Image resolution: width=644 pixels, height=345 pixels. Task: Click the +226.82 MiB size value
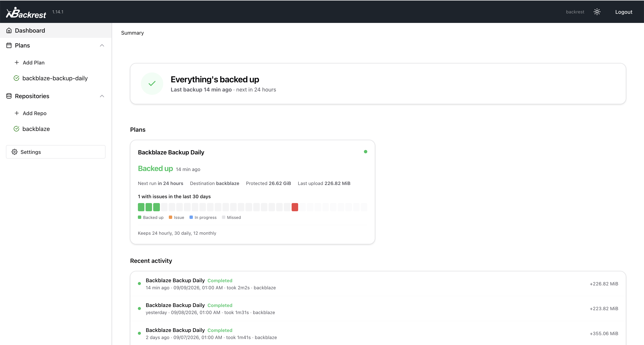pyautogui.click(x=604, y=284)
